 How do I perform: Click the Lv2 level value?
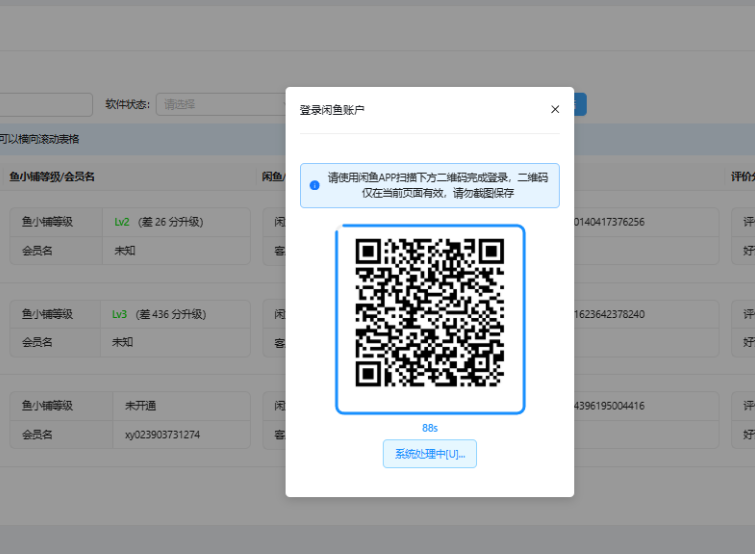[x=122, y=222]
